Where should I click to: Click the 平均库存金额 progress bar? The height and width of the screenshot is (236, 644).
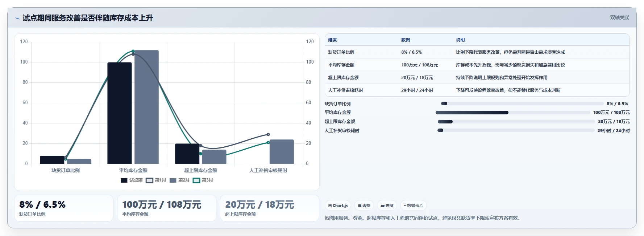tap(513, 113)
